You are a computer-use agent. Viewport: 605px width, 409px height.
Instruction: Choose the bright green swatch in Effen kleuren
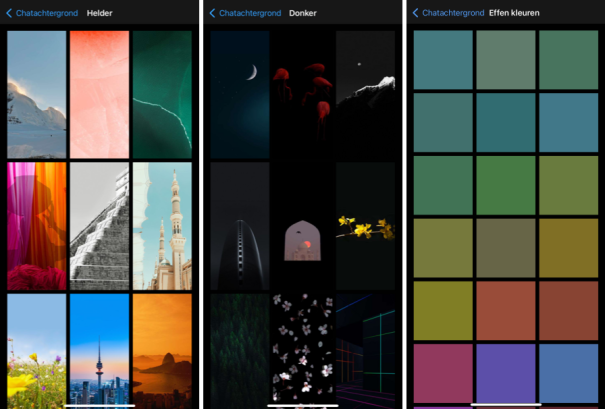pyautogui.click(x=506, y=185)
